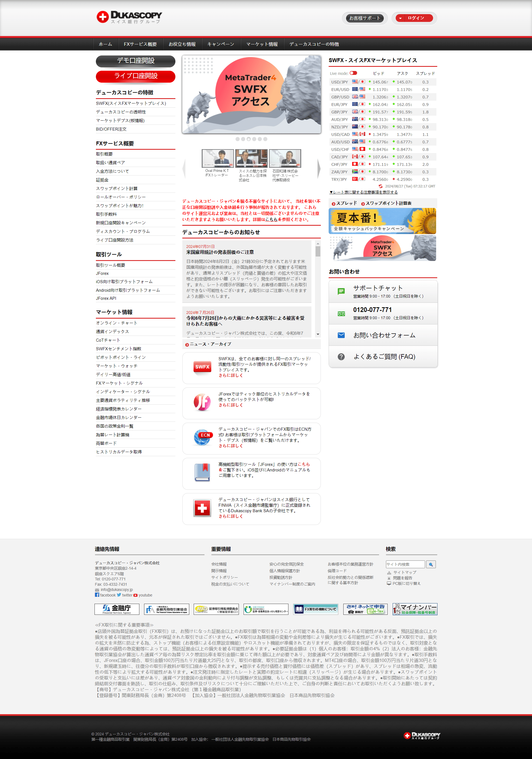Screen dimensions: 532x759
Task: Click the footer Dukascopy logo
Action: (x=422, y=735)
